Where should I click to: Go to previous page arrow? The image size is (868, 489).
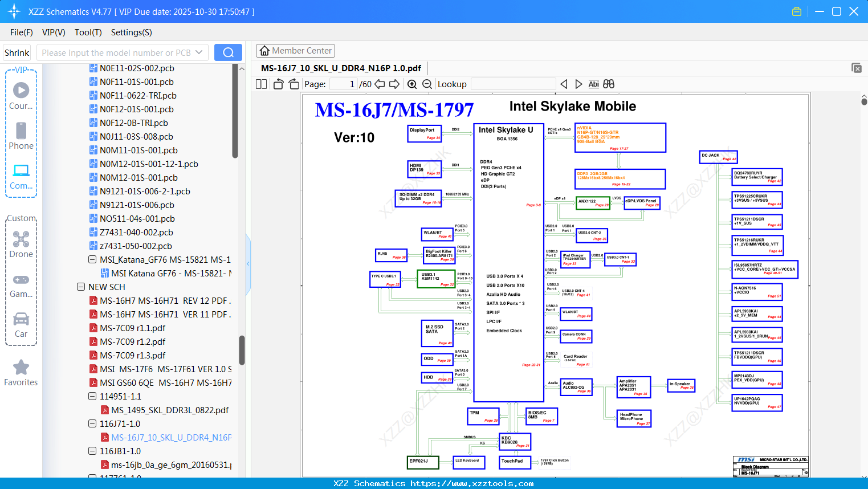[x=380, y=84]
